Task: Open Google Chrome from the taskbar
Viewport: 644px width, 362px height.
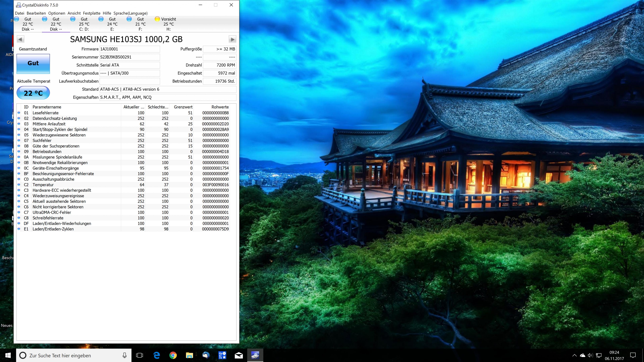Action: 173,355
